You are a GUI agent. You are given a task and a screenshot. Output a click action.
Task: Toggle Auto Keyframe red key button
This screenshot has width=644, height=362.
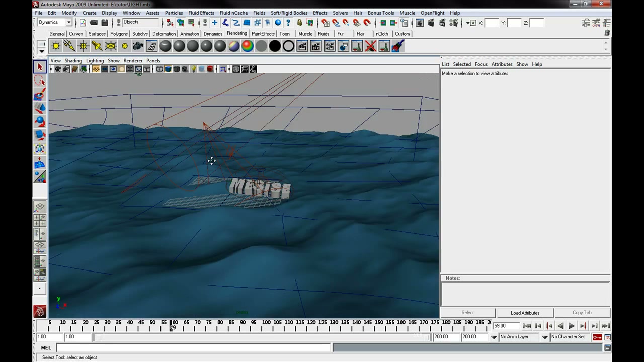(597, 337)
